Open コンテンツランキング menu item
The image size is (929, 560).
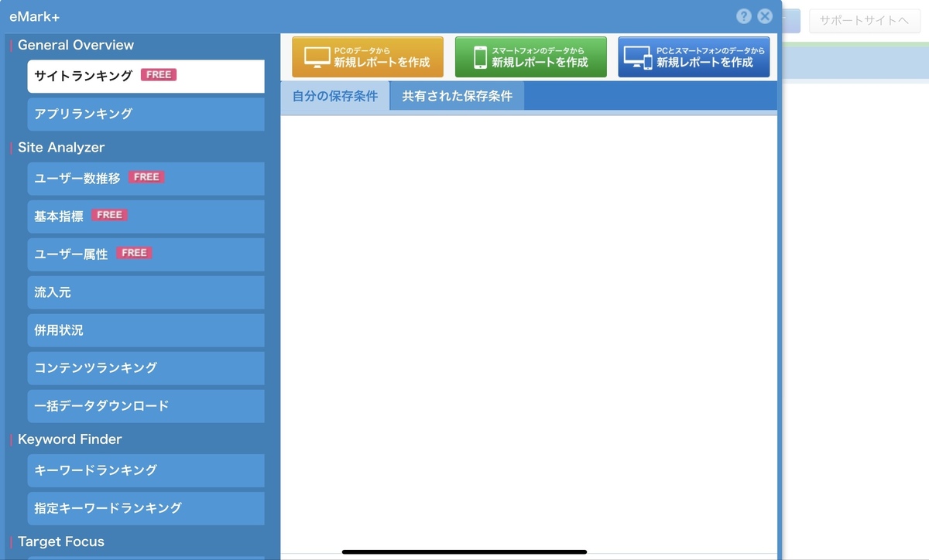coord(146,368)
